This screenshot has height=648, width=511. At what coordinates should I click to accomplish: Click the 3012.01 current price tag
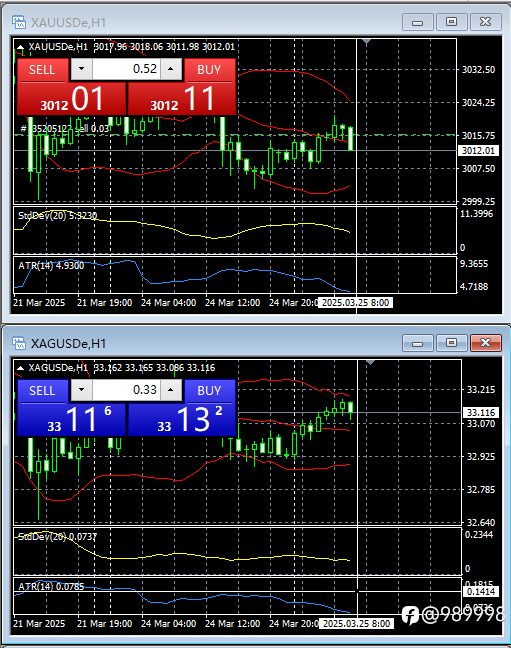pos(478,150)
